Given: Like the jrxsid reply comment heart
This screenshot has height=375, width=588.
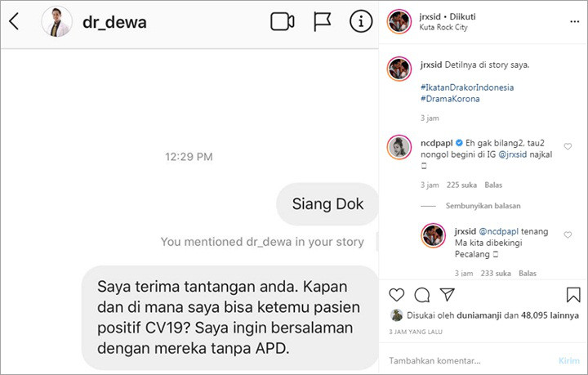Looking at the screenshot, I should (568, 235).
